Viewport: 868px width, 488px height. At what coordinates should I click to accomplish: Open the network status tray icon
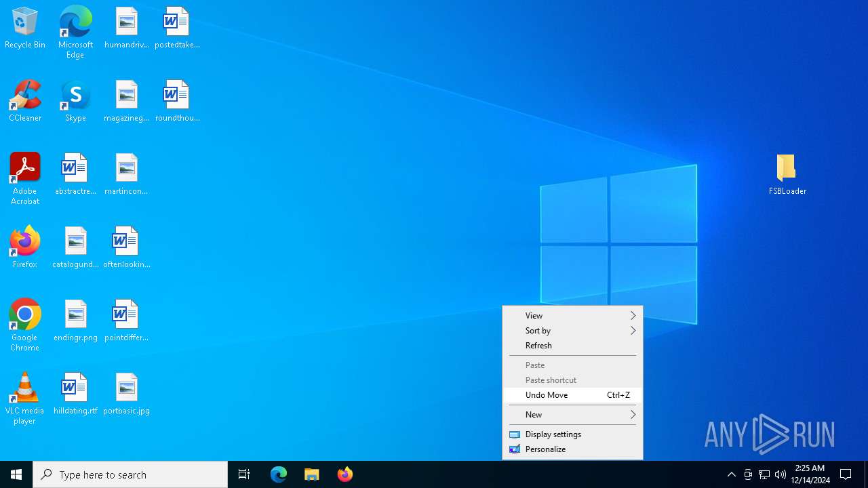(x=764, y=474)
